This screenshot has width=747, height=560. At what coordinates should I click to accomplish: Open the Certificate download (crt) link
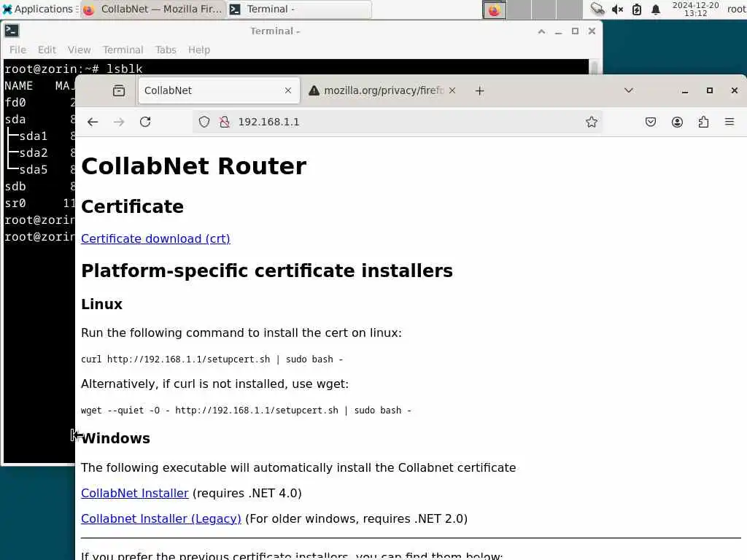[x=155, y=238]
